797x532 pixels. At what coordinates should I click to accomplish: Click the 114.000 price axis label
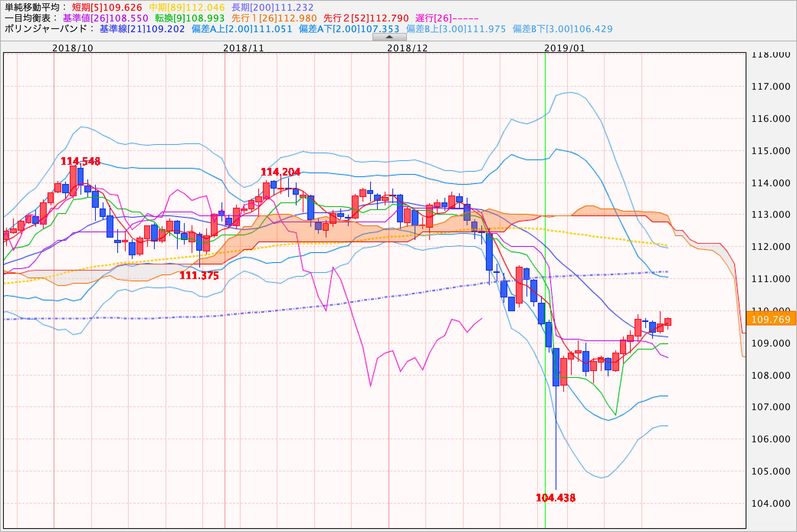(x=771, y=183)
